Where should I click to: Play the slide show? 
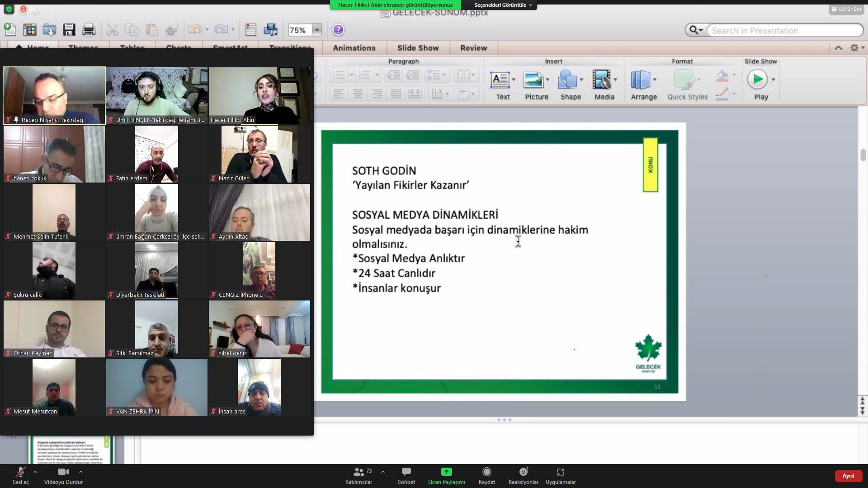[758, 80]
